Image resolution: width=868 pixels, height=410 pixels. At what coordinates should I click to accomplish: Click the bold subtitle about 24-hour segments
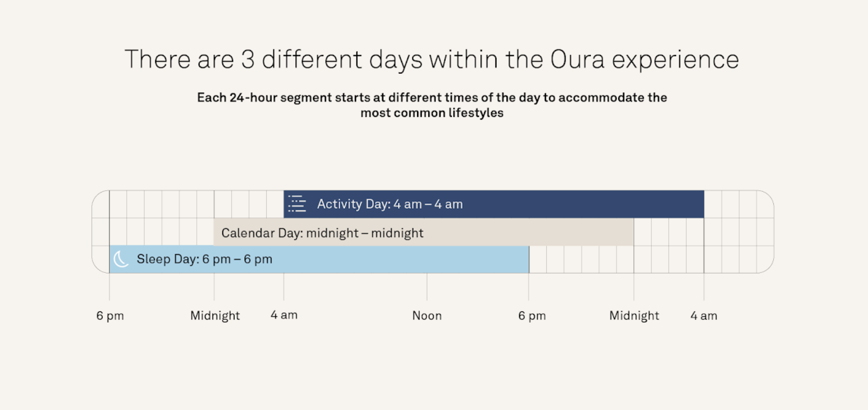pos(432,105)
